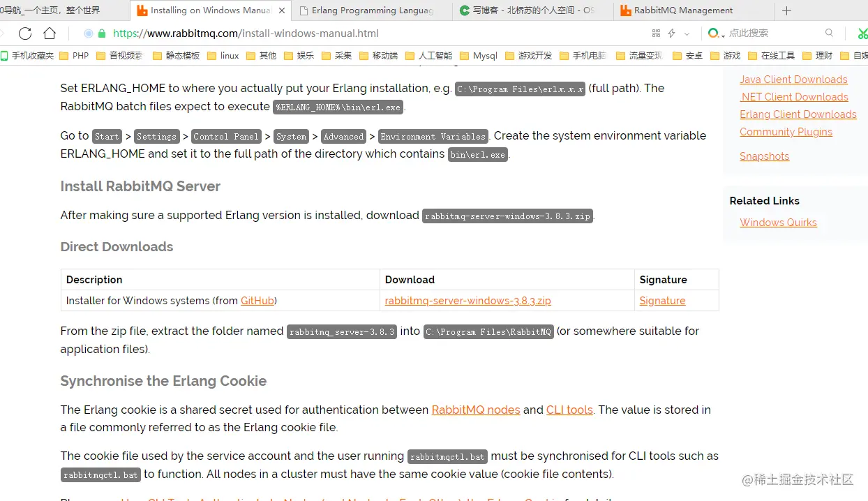The image size is (868, 501).
Task: Go to the browser home page icon
Action: (50, 33)
